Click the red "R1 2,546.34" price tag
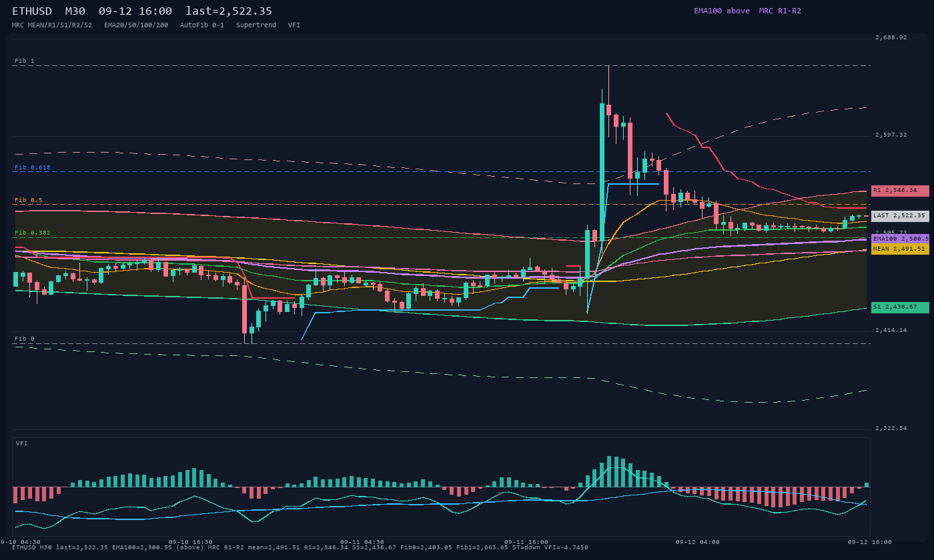This screenshot has width=934, height=560. click(900, 191)
